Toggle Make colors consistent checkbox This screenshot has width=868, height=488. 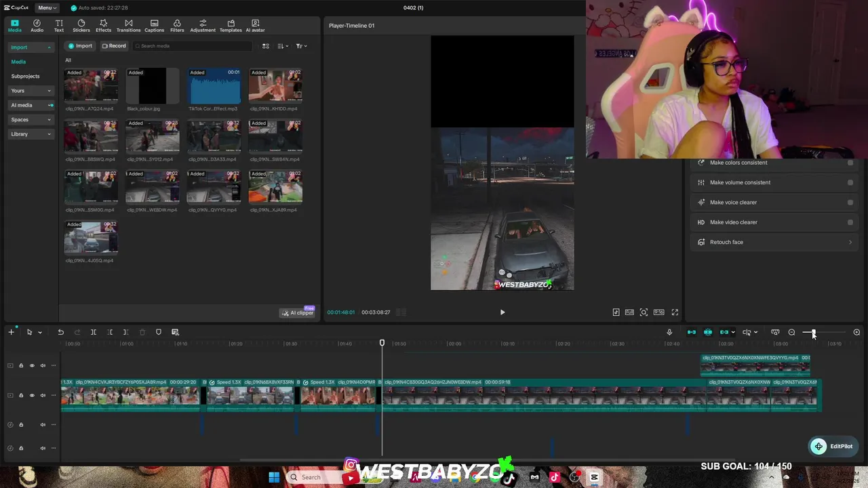850,163
